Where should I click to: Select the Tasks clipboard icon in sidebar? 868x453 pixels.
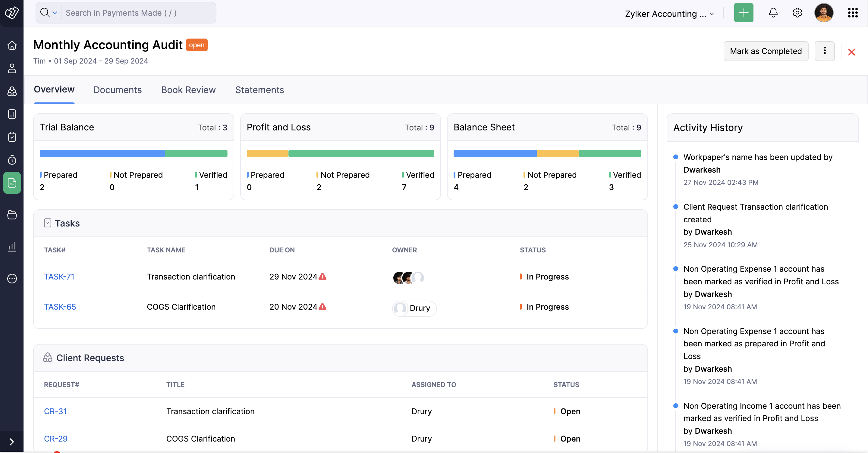[12, 137]
